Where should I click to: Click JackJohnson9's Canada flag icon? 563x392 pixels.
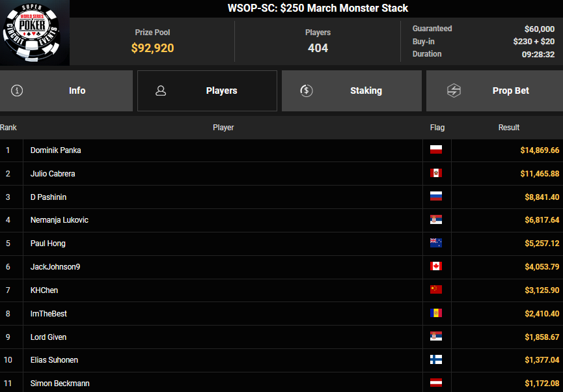(x=436, y=266)
